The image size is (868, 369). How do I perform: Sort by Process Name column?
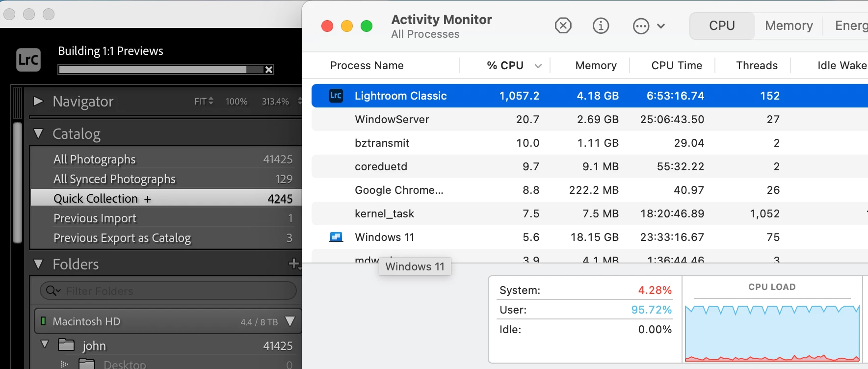click(367, 65)
